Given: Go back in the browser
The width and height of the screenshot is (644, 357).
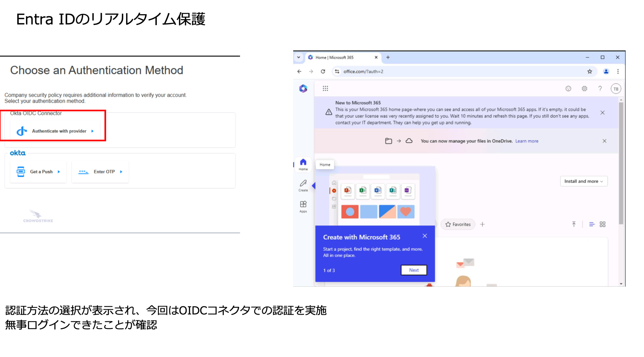Looking at the screenshot, I should [299, 72].
